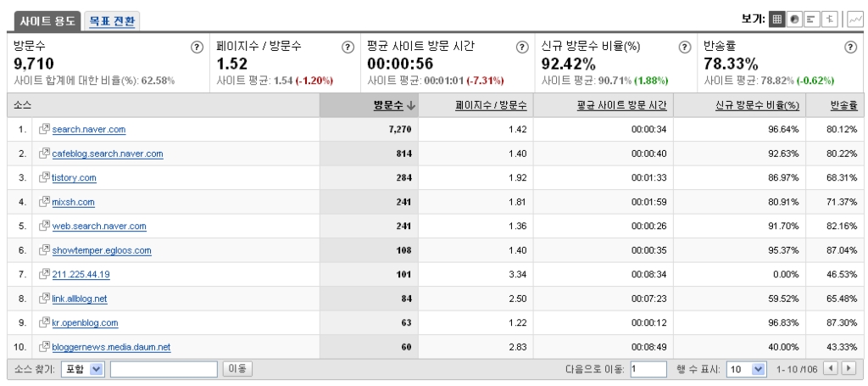Open the link.allblog.net source link
This screenshot has height=386, width=868.
point(80,299)
